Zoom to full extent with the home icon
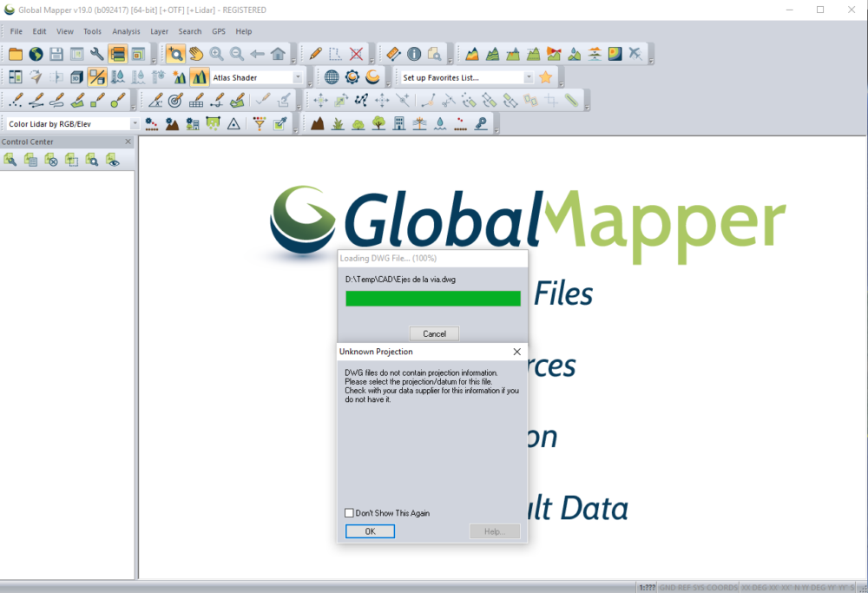868x593 pixels. (x=276, y=53)
